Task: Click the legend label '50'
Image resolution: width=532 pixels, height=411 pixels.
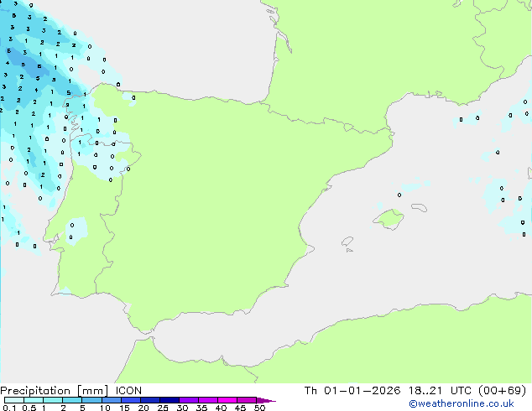Action: pyautogui.click(x=259, y=408)
